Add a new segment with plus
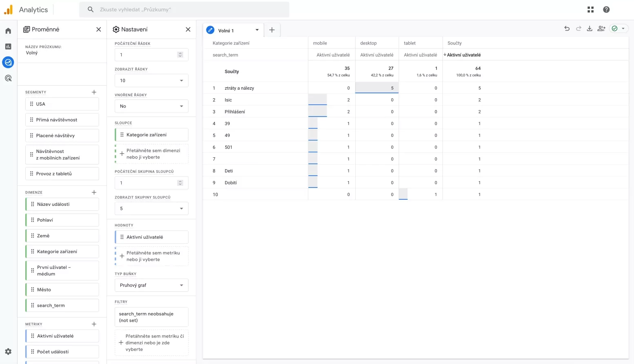 (x=94, y=92)
